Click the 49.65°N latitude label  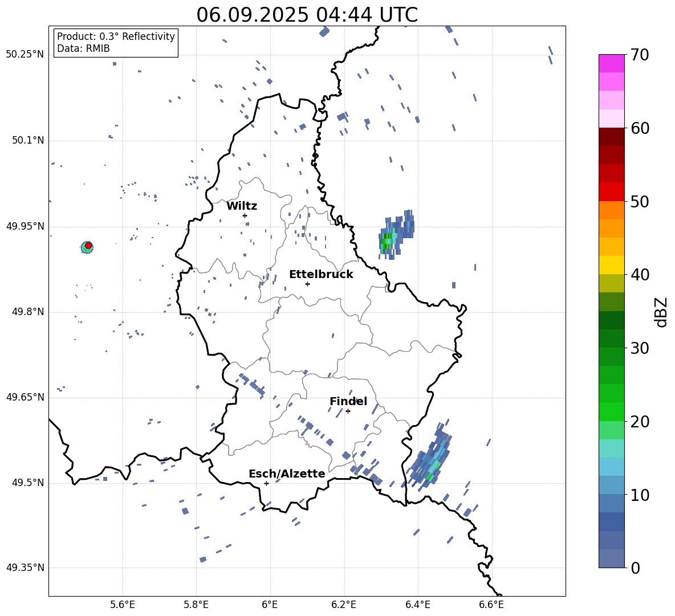coord(25,397)
